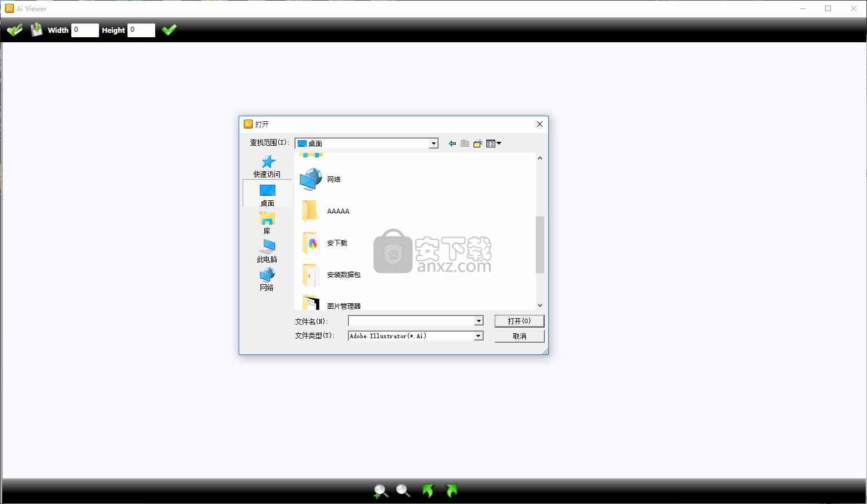This screenshot has width=867, height=504.
Task: Click the back arrow icon in open dialog
Action: 452,144
